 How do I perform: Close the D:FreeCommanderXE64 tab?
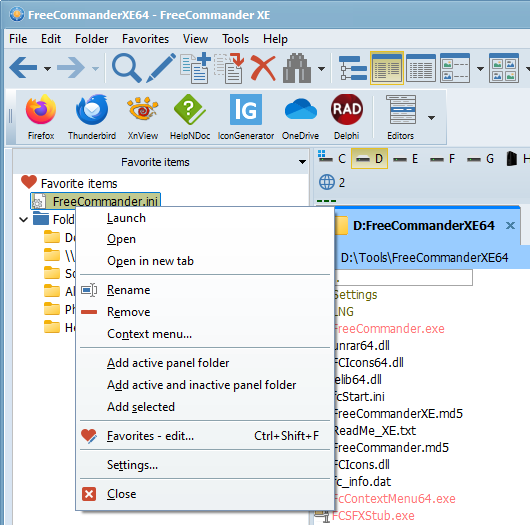point(510,225)
